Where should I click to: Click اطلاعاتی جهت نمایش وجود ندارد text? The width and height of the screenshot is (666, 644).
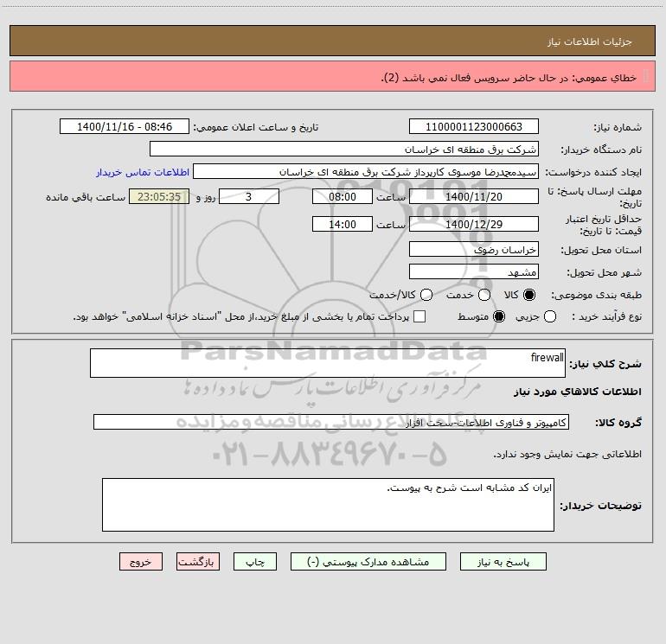(567, 454)
